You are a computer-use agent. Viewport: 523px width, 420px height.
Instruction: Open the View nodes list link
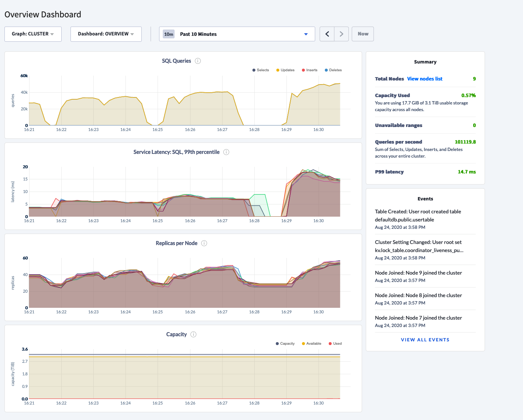(425, 79)
